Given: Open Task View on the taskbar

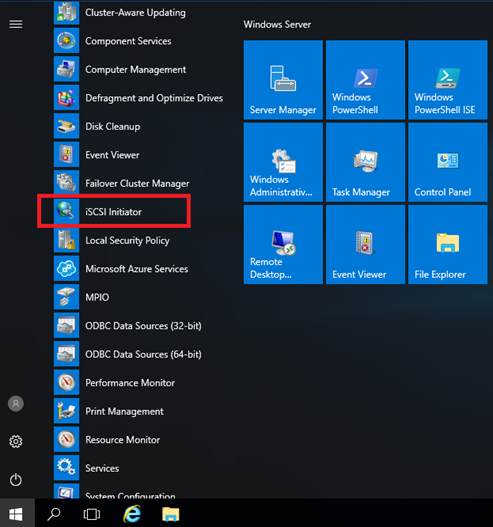Looking at the screenshot, I should point(92,514).
